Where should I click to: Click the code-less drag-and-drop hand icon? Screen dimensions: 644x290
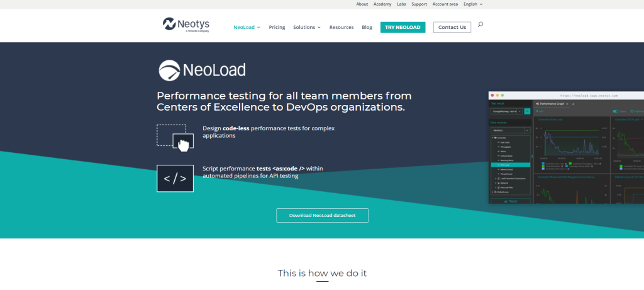tap(175, 138)
